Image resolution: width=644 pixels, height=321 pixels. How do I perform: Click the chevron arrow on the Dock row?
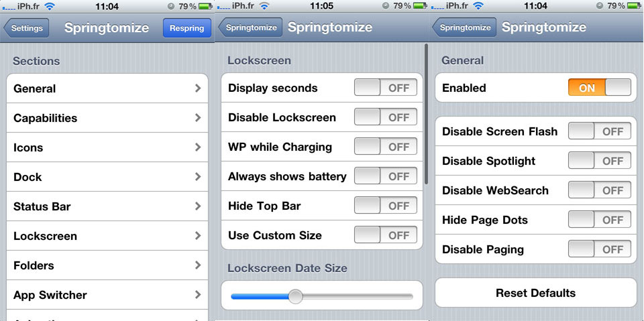tap(198, 177)
